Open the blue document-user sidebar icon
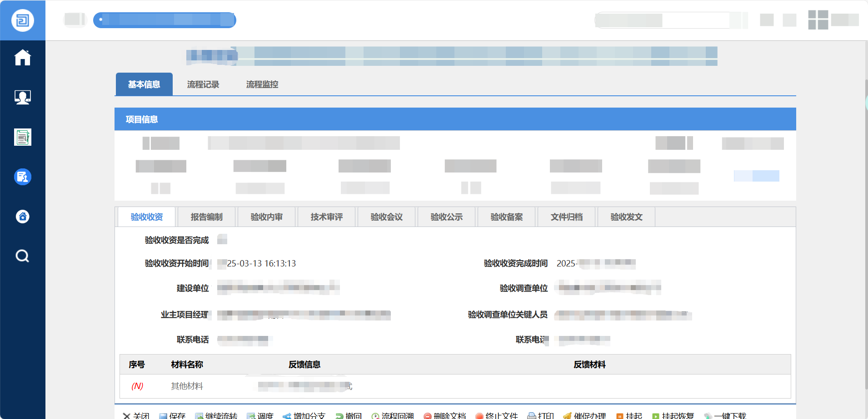 click(x=22, y=177)
